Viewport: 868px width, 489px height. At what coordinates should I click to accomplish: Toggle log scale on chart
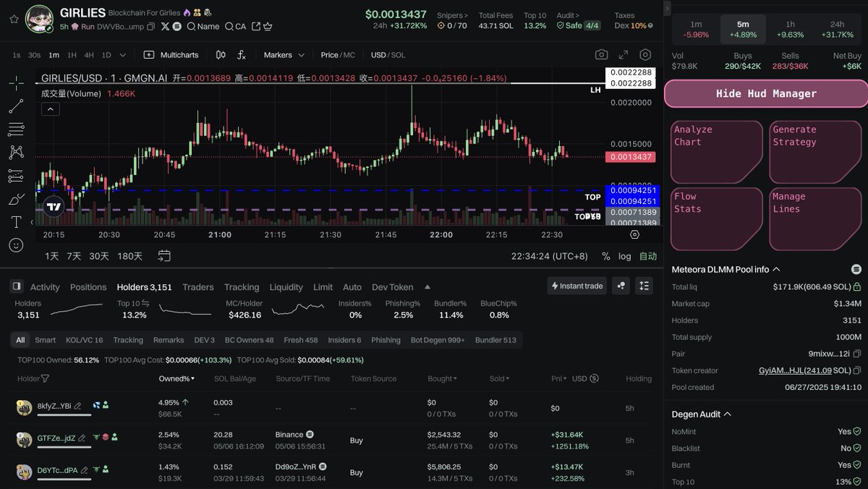click(x=625, y=256)
